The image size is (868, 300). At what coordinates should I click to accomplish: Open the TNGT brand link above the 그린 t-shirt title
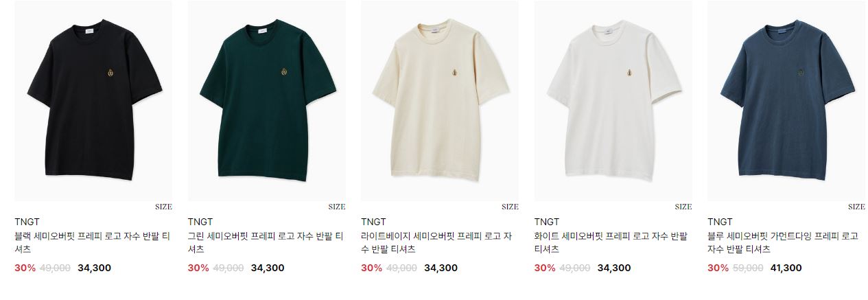pyautogui.click(x=200, y=222)
